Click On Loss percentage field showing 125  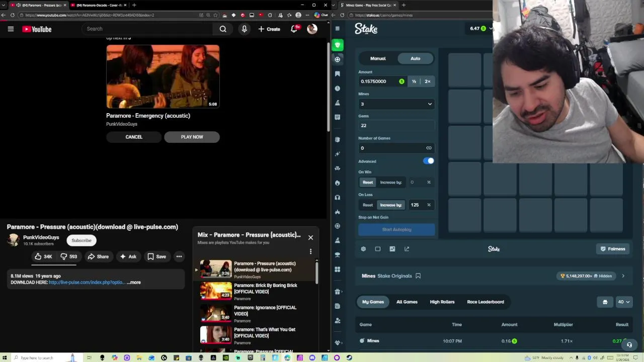pyautogui.click(x=422, y=205)
